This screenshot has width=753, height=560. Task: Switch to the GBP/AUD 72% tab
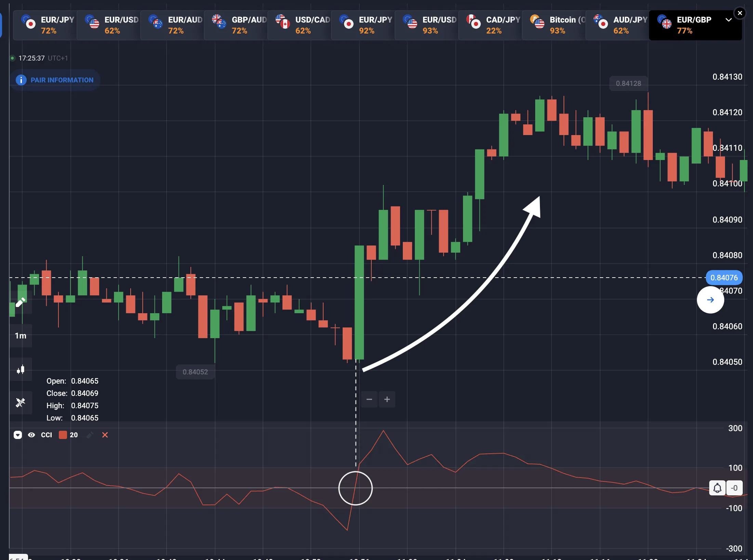coord(236,25)
